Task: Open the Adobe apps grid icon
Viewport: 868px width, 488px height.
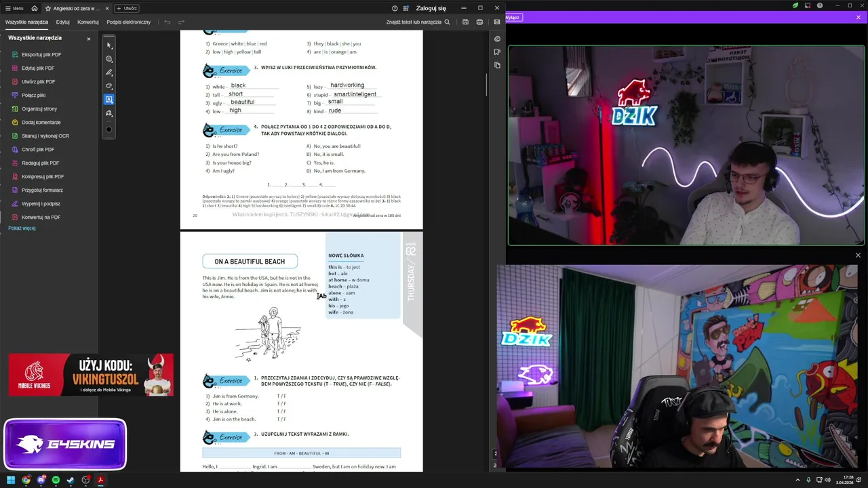Action: [406, 8]
